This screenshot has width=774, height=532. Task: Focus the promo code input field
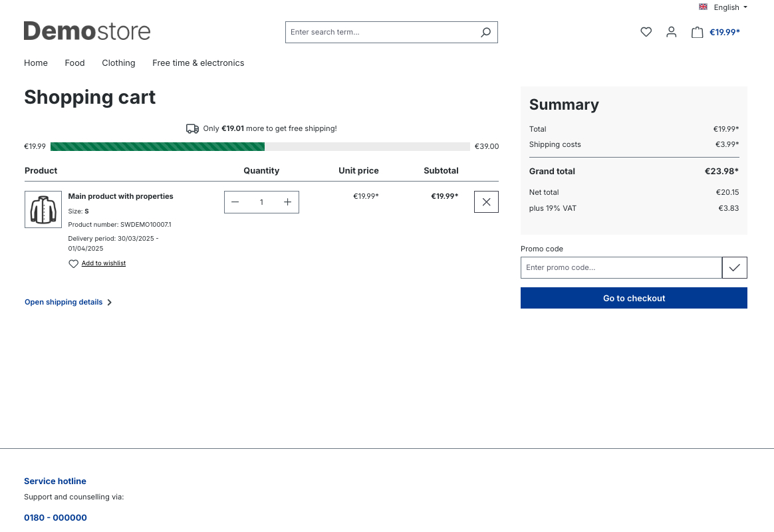tap(621, 267)
